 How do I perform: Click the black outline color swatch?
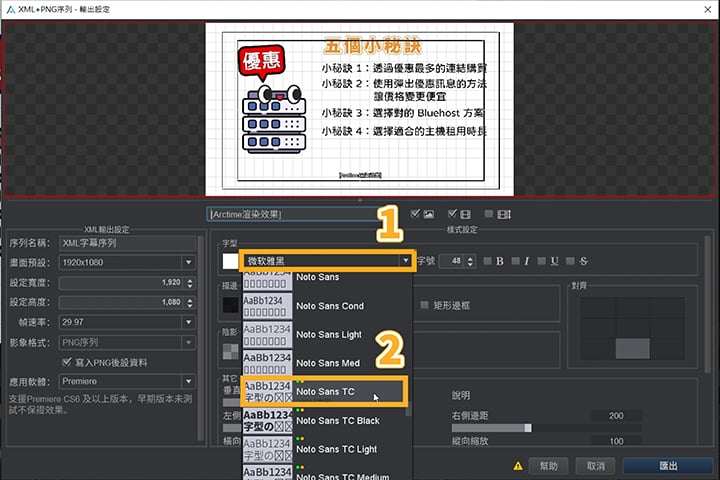tap(230, 305)
